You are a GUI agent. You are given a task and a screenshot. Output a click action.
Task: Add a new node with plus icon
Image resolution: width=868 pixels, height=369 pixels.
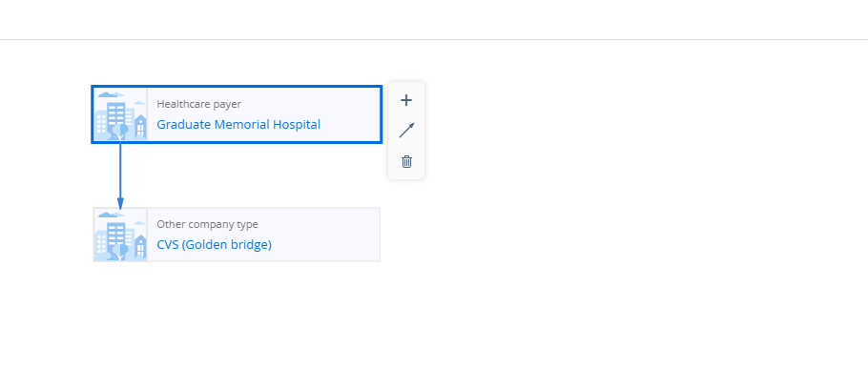pos(406,100)
